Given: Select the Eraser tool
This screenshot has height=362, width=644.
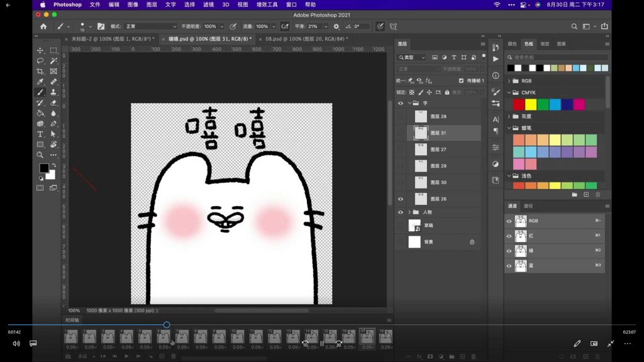Looking at the screenshot, I should pyautogui.click(x=53, y=102).
